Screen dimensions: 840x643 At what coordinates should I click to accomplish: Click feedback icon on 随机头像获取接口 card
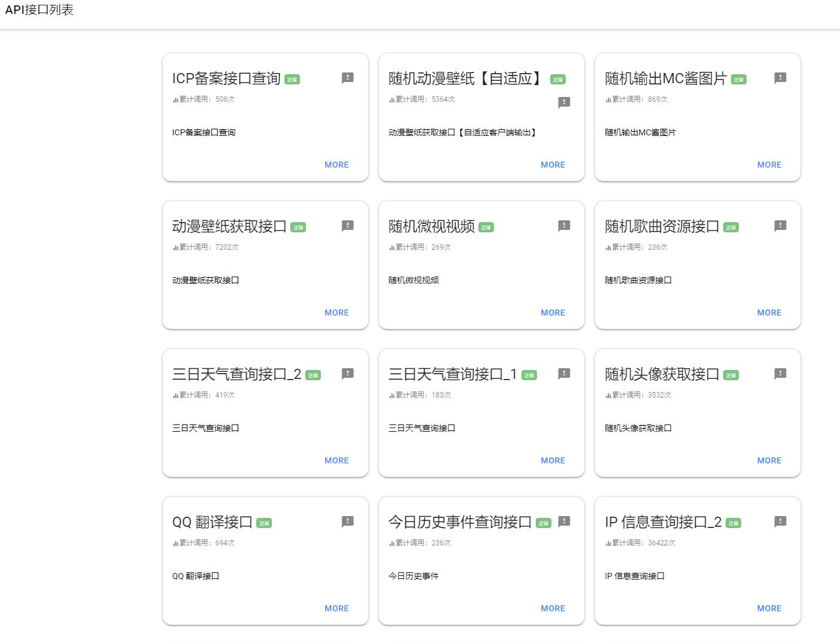(780, 374)
